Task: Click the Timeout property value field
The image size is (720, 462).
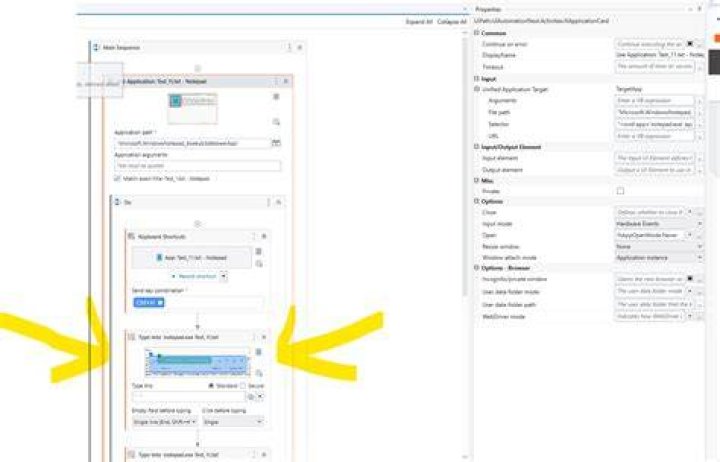Action: [x=654, y=66]
